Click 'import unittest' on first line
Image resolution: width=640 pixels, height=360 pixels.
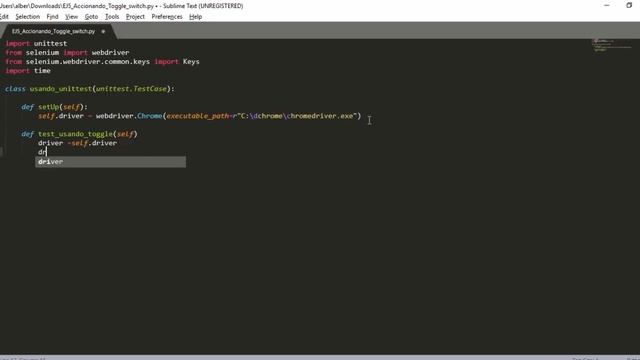[x=36, y=44]
